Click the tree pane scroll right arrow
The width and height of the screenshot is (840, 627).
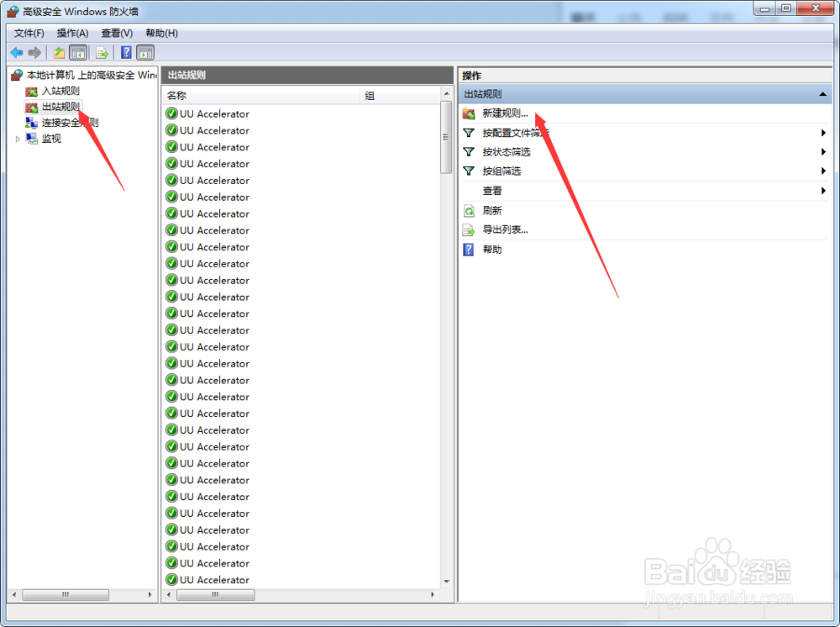150,594
